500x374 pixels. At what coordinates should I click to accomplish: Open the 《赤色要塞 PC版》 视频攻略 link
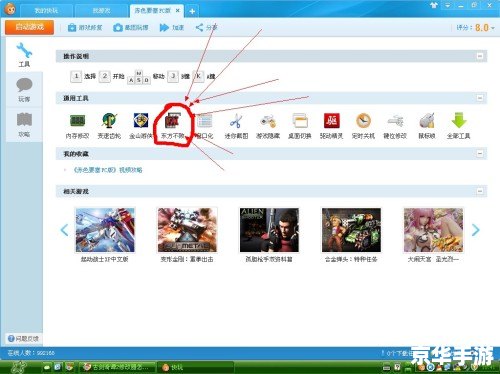tap(108, 170)
